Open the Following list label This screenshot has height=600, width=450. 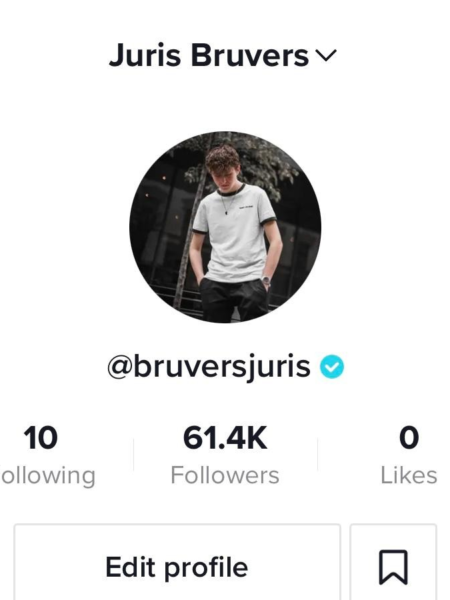point(48,476)
